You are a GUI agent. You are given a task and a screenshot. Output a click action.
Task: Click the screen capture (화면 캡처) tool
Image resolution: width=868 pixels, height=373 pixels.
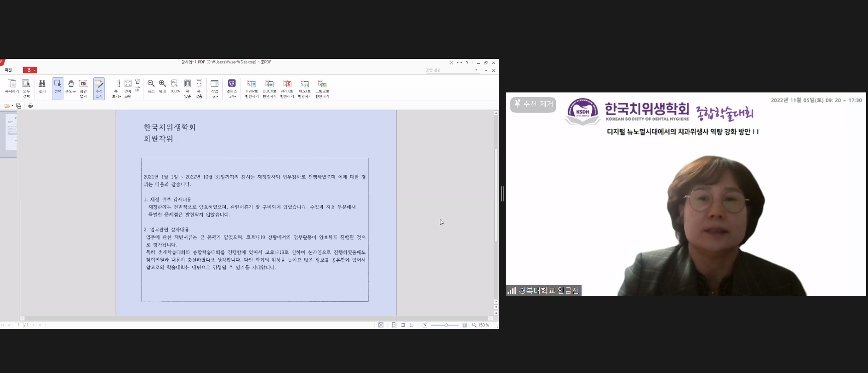click(83, 88)
